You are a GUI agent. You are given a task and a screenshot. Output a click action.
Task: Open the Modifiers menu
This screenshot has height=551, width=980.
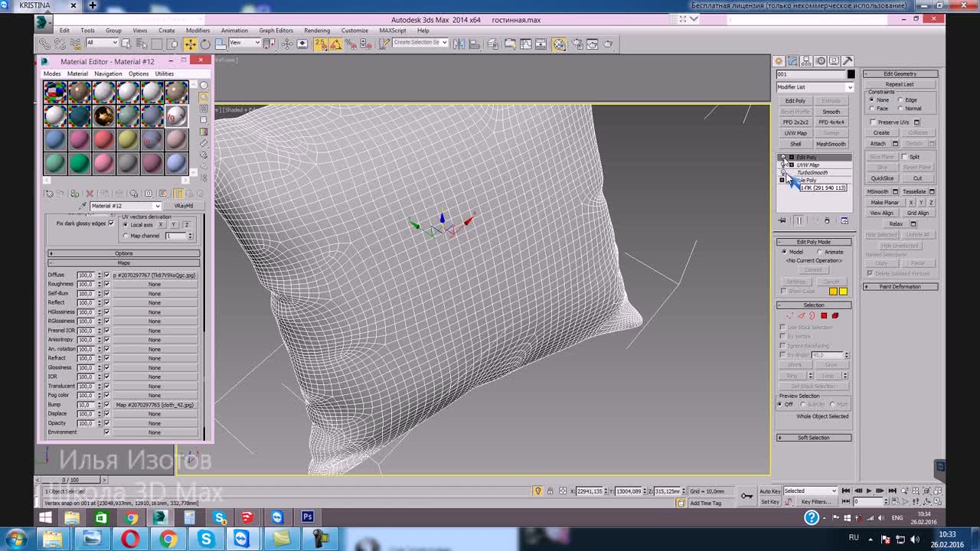(x=198, y=31)
